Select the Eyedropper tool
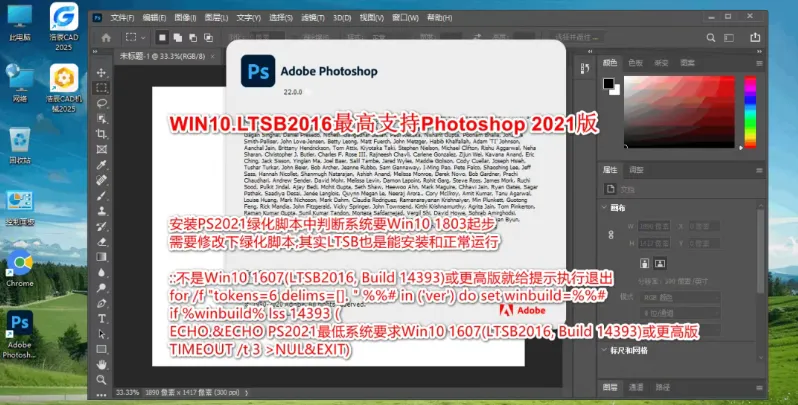 tap(101, 164)
